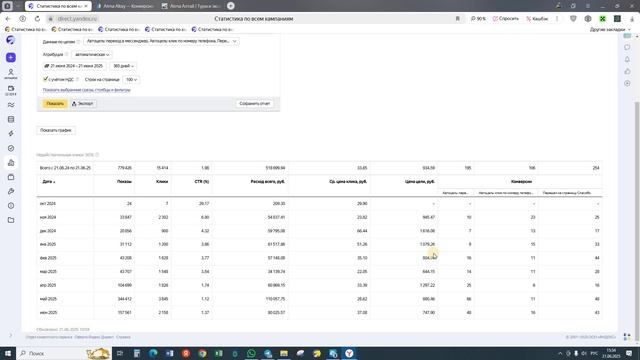Click the vertical page scrollbar thumb
The image size is (640, 360).
coord(637,220)
